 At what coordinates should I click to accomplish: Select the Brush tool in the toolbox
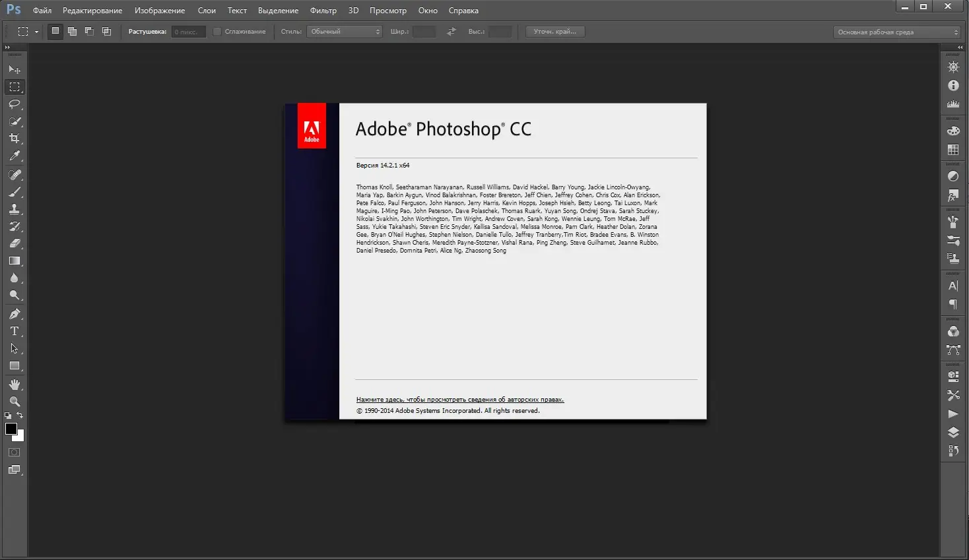15,192
